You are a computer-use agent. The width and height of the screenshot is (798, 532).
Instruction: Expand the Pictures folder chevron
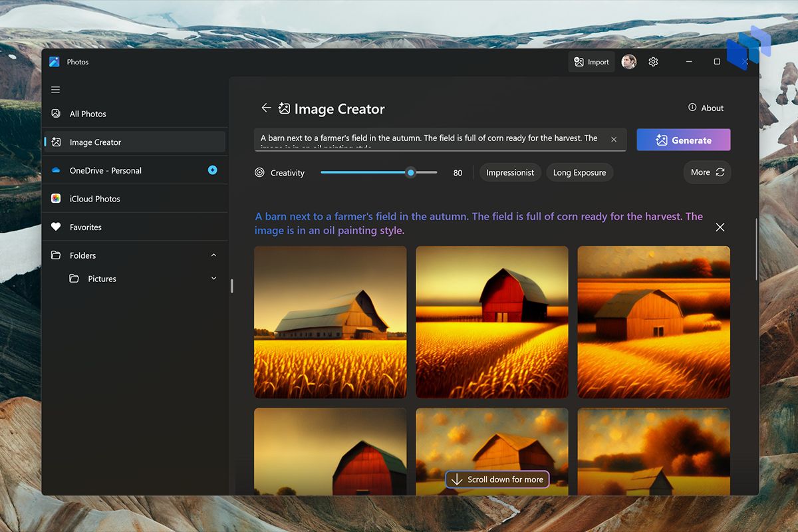213,278
